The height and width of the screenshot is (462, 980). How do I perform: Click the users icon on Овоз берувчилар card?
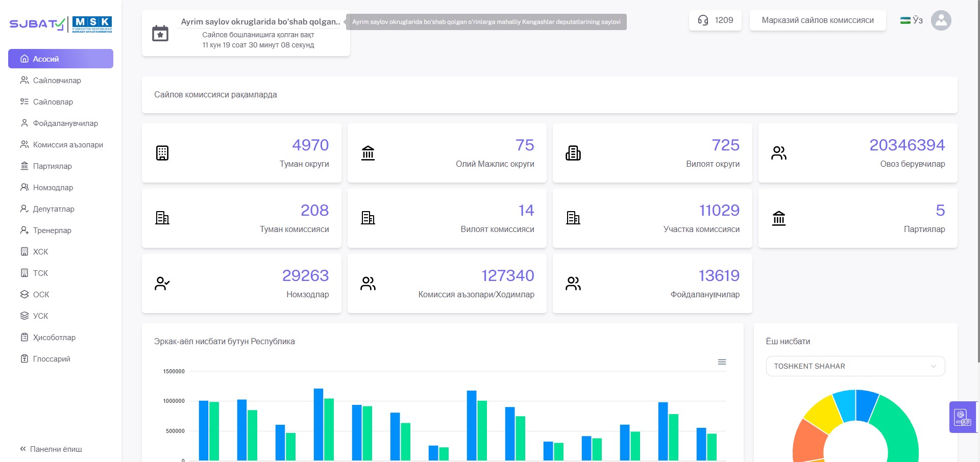pos(779,153)
